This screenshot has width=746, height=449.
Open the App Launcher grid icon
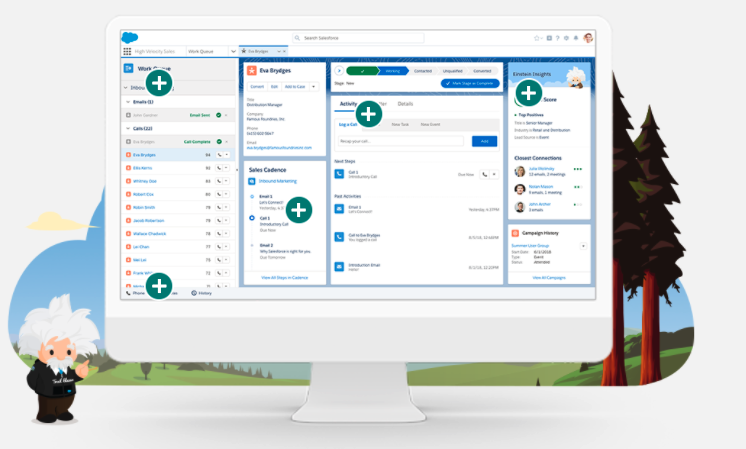(127, 51)
